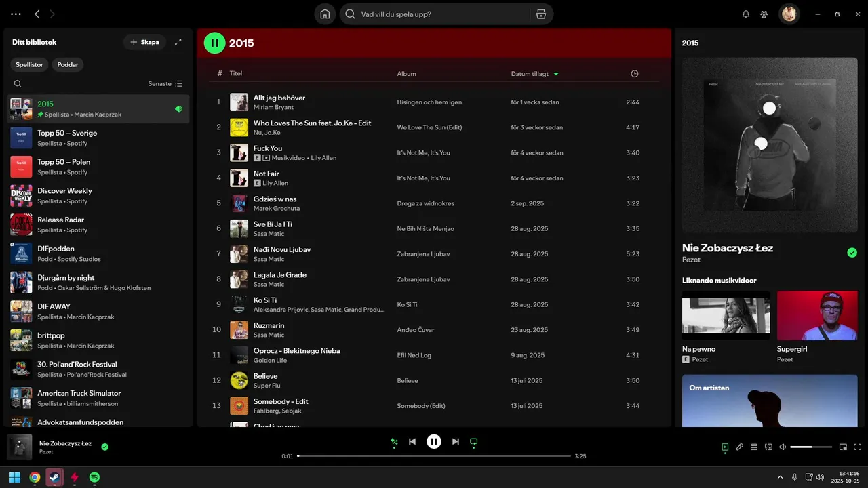Screen dimensions: 868x488
Task: Click the Spotify taskbar icon
Action: [x=95, y=477]
